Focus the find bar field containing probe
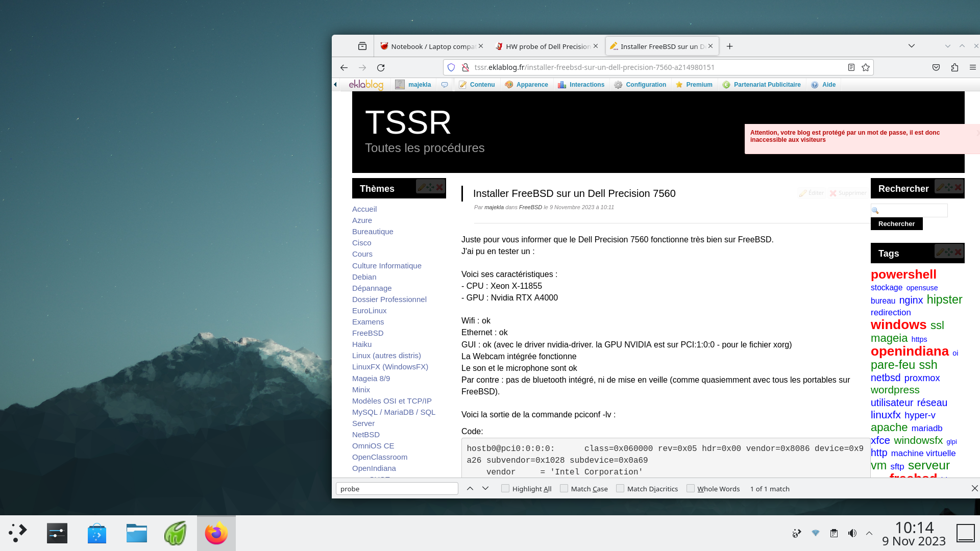980x551 pixels. pyautogui.click(x=397, y=489)
